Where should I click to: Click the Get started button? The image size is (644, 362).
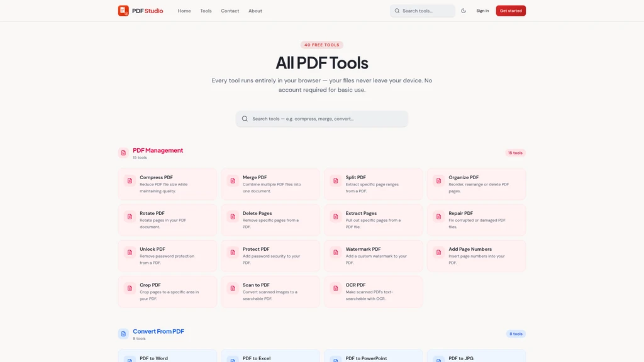(x=511, y=11)
